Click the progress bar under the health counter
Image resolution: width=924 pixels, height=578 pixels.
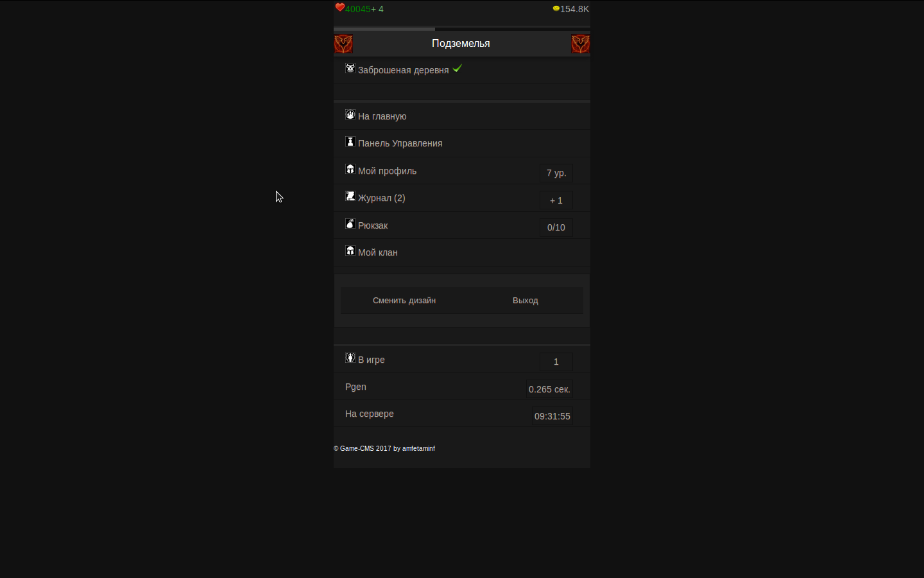pyautogui.click(x=461, y=28)
